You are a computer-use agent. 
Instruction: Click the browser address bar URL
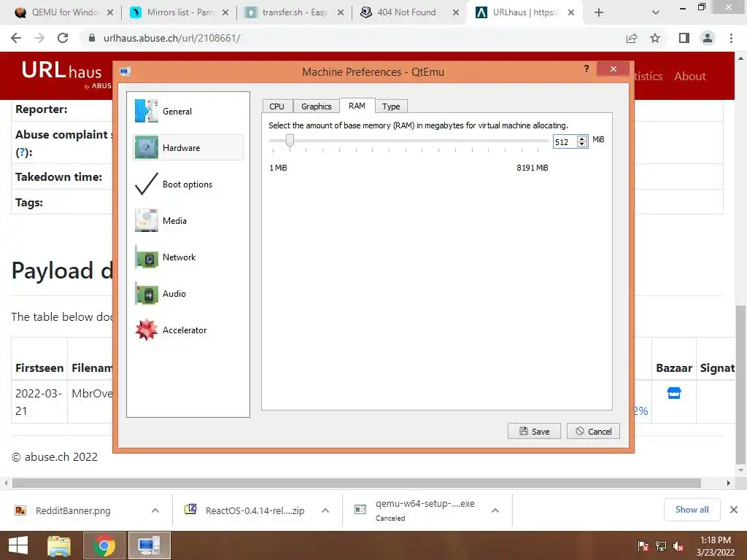coord(172,38)
